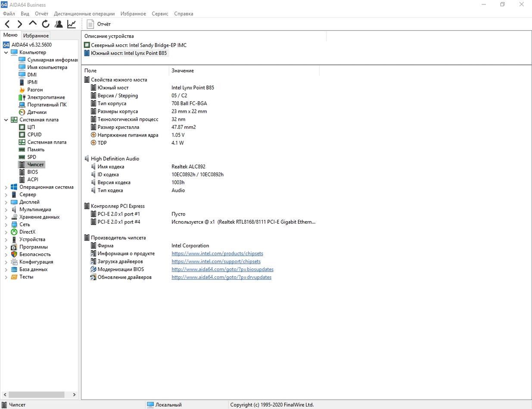Click the BIOS chip icon
Viewport: 532px width, 409px height.
tap(22, 172)
